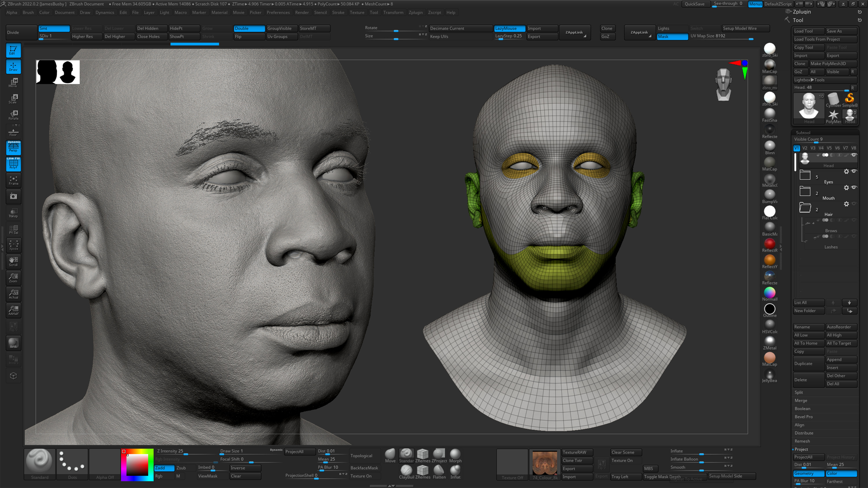
Task: Click the Xpose icon
Action: 14,245
